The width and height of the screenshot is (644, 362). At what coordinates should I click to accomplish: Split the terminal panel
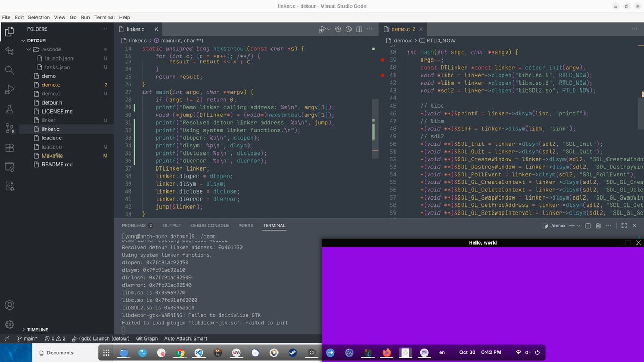[588, 226]
